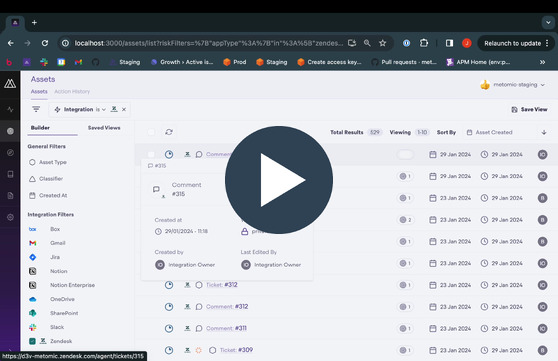Screen dimensions: 558x361
Task: Open the metomic-staging workspace dropdown
Action: pyautogui.click(x=512, y=85)
